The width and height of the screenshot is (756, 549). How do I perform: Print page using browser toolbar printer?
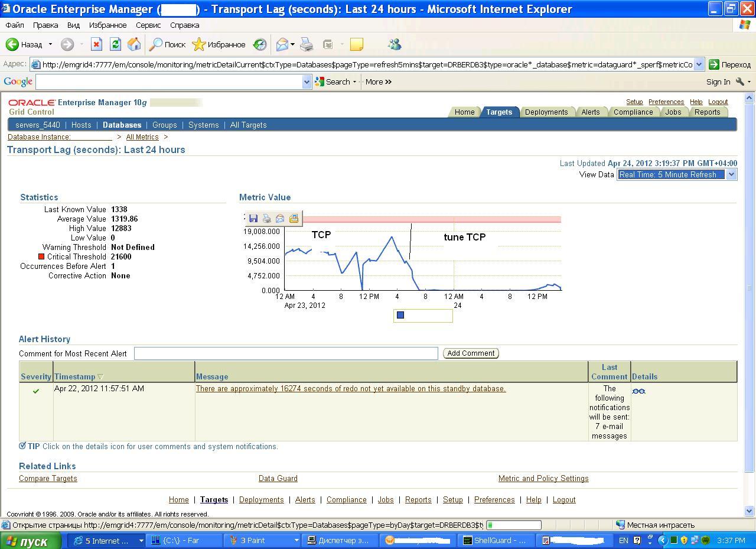(x=307, y=44)
